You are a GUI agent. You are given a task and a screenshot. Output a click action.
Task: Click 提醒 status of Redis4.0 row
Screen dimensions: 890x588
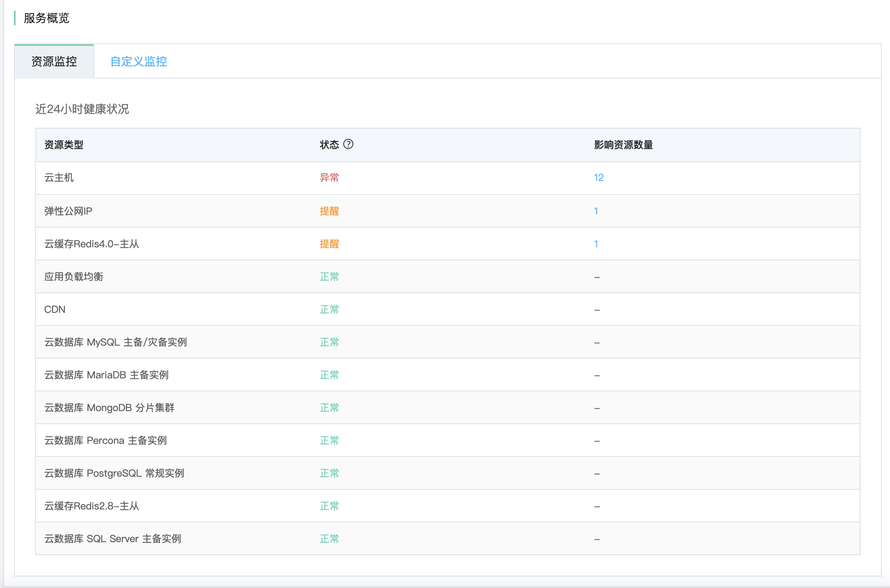(x=329, y=244)
